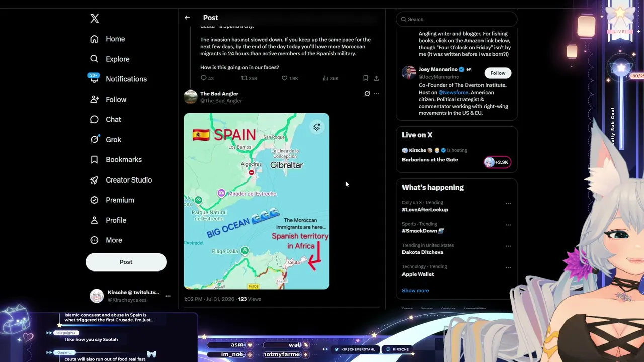Click The Bad Angler avatar
Screen dimensions: 644x362
[x=191, y=97]
